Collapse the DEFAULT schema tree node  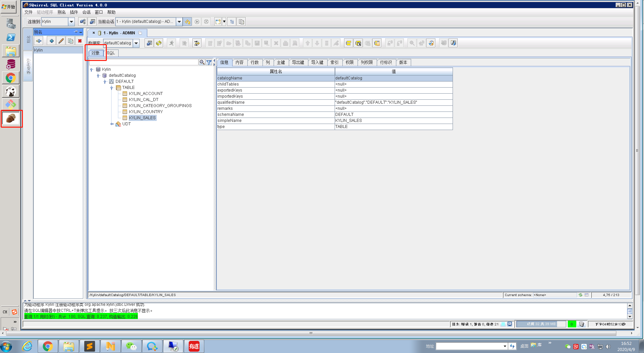[x=105, y=82]
